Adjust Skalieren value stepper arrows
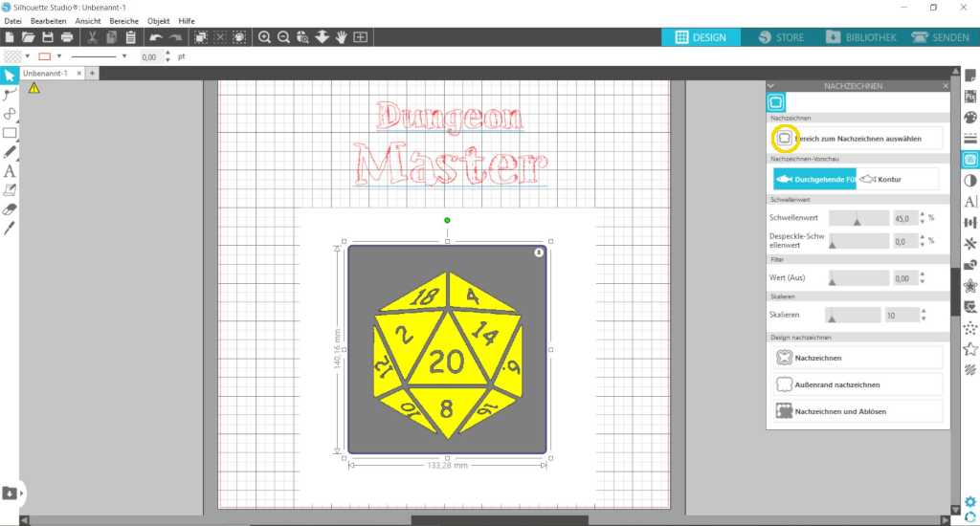 click(x=924, y=315)
